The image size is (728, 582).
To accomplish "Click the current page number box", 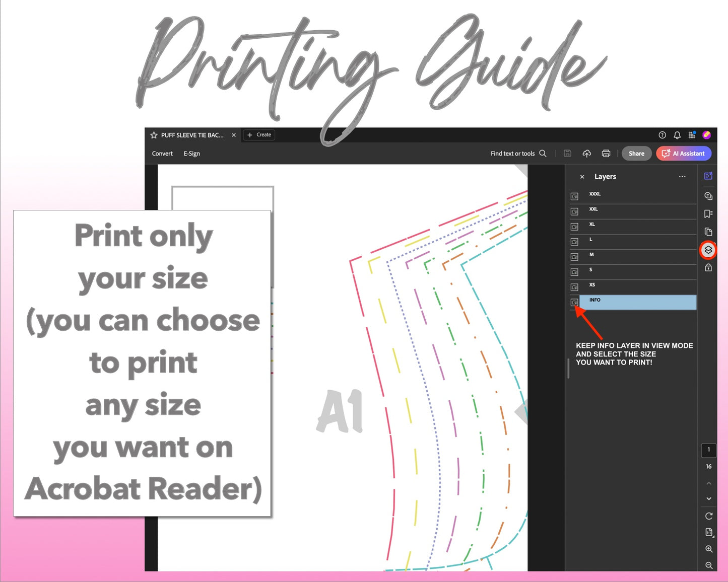I will (x=708, y=450).
